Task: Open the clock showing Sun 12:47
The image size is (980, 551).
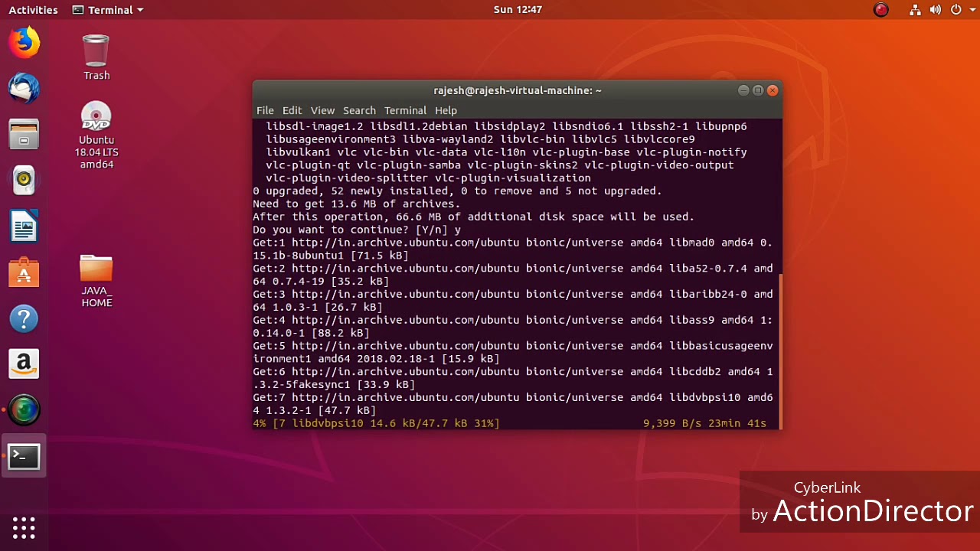Action: tap(518, 10)
